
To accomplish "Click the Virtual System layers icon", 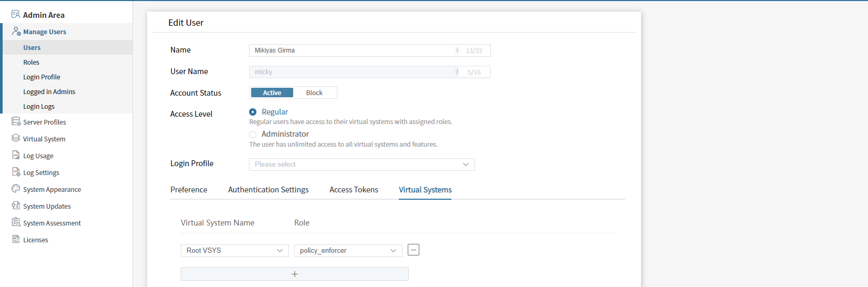I will [16, 138].
